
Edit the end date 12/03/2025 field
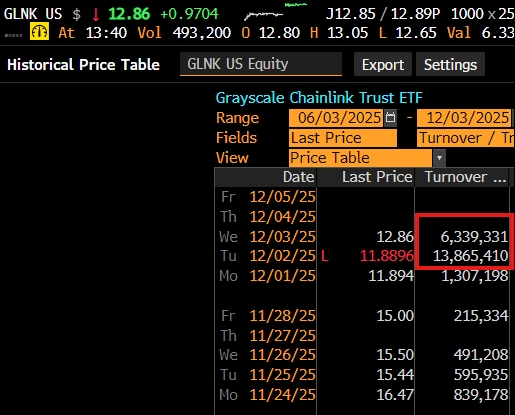pos(464,118)
